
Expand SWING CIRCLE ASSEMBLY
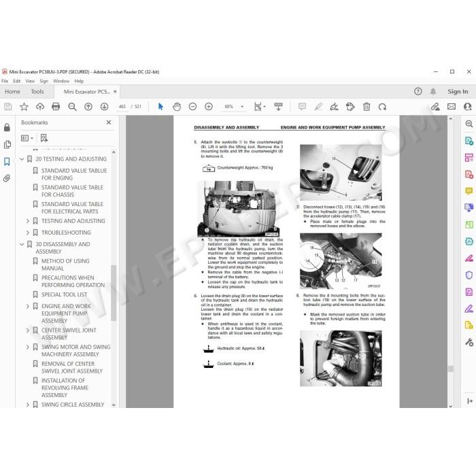[28, 405]
